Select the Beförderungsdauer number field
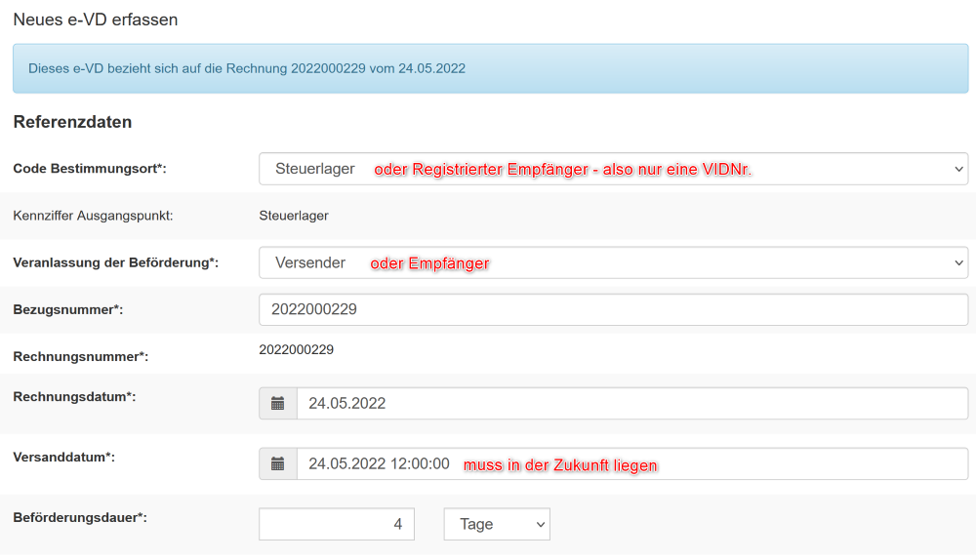Image resolution: width=976 pixels, height=560 pixels. click(x=337, y=524)
